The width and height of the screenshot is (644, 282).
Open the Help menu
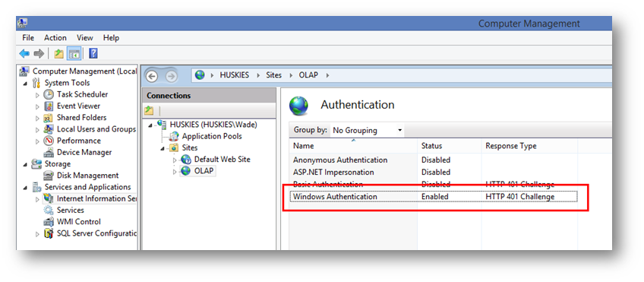click(x=111, y=38)
